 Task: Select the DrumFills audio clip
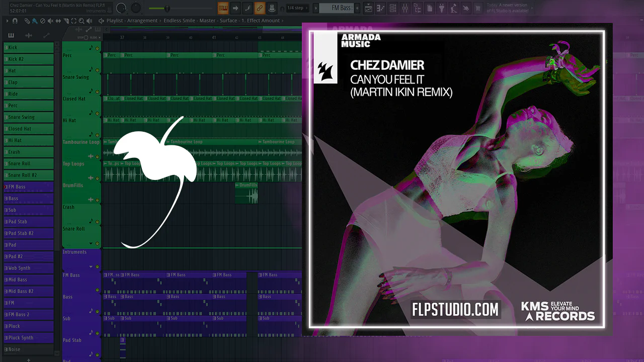(x=247, y=193)
